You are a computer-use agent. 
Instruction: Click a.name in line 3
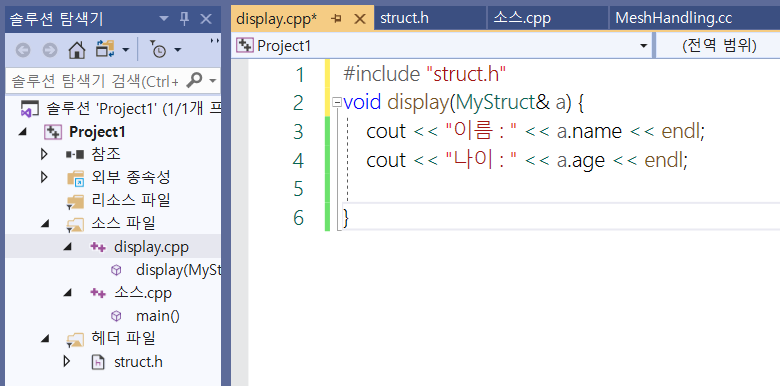(589, 131)
